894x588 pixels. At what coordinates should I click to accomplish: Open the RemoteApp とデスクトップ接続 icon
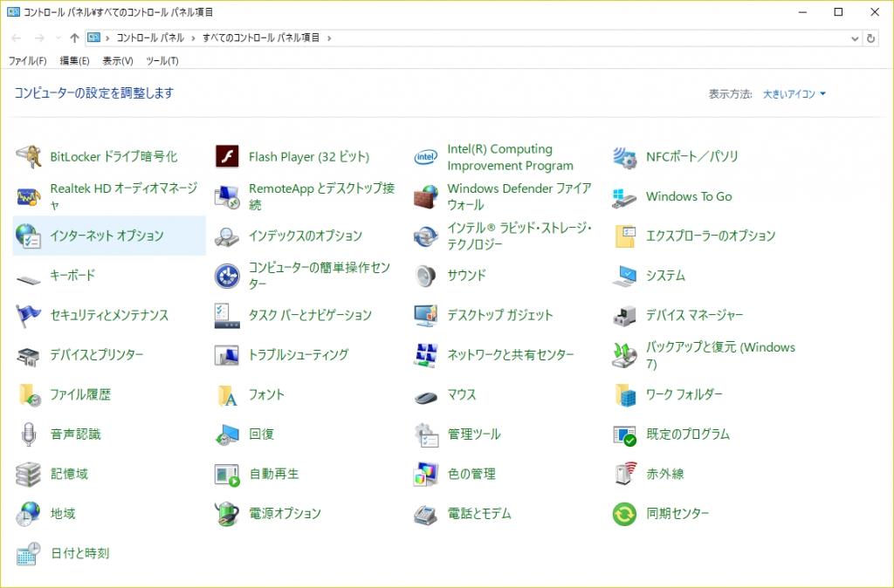pyautogui.click(x=227, y=196)
